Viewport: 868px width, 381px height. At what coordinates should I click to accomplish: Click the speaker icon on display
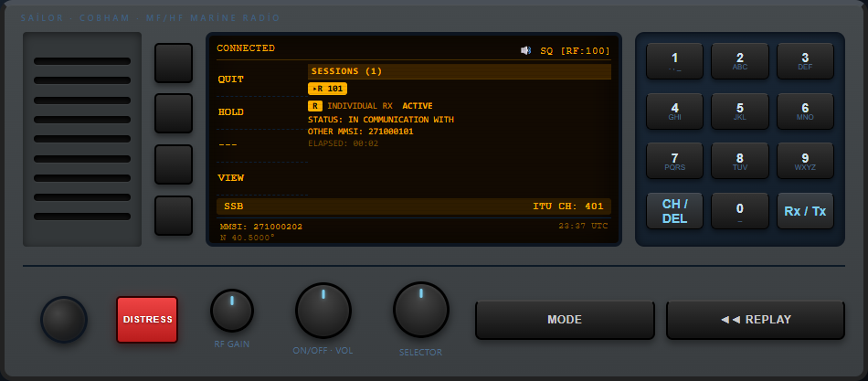[526, 50]
